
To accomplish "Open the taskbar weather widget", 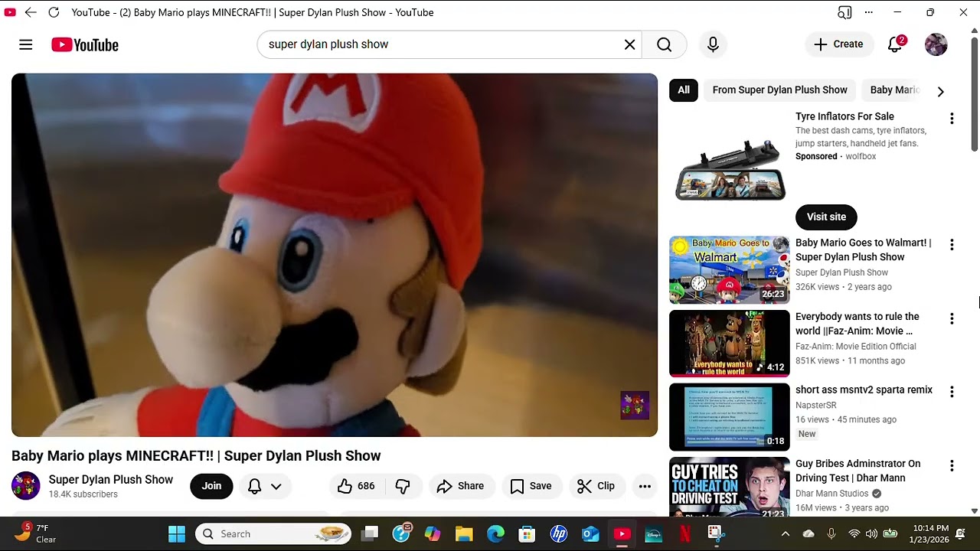I will pos(37,533).
